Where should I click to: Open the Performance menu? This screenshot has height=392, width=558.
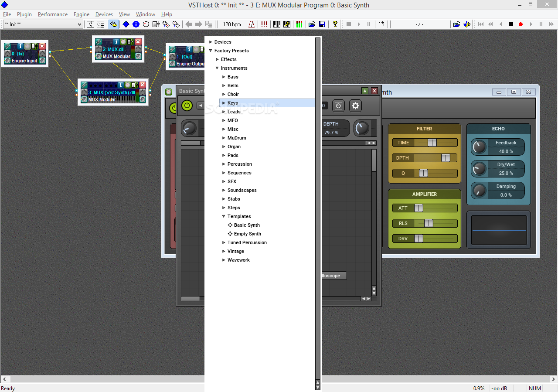coord(53,14)
